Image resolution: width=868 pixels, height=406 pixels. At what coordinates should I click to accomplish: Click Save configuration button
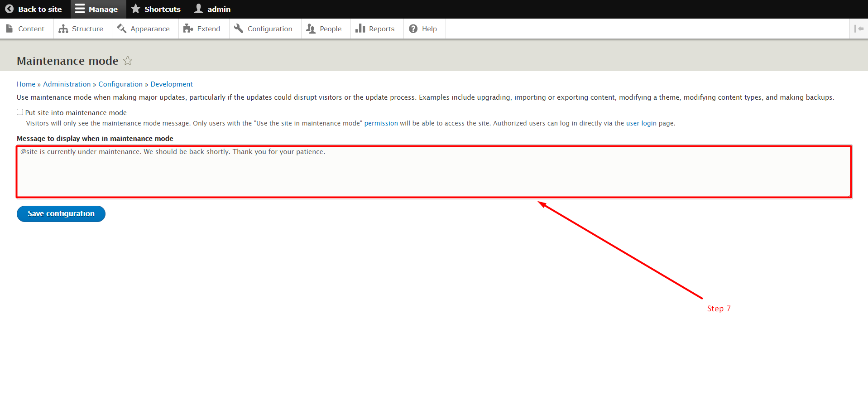[61, 214]
